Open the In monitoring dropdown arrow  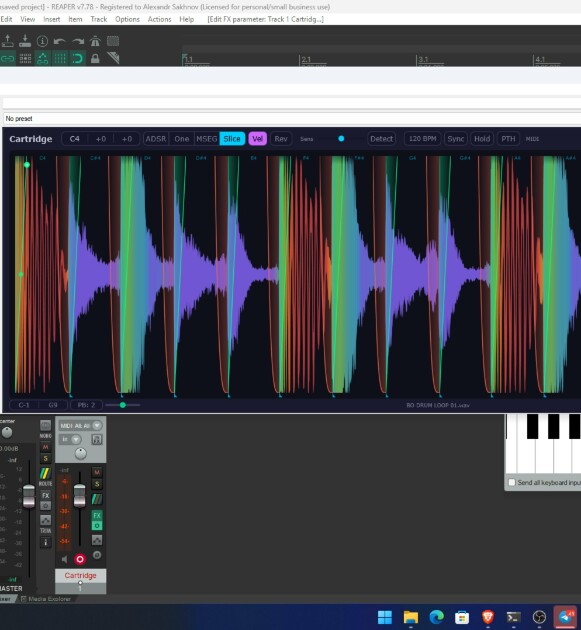[76, 440]
